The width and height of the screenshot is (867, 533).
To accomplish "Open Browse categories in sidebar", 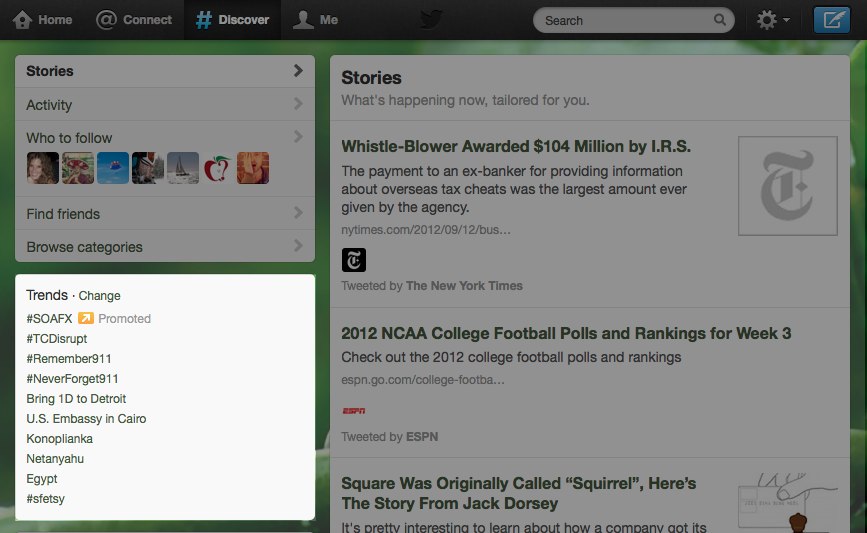I will 165,246.
